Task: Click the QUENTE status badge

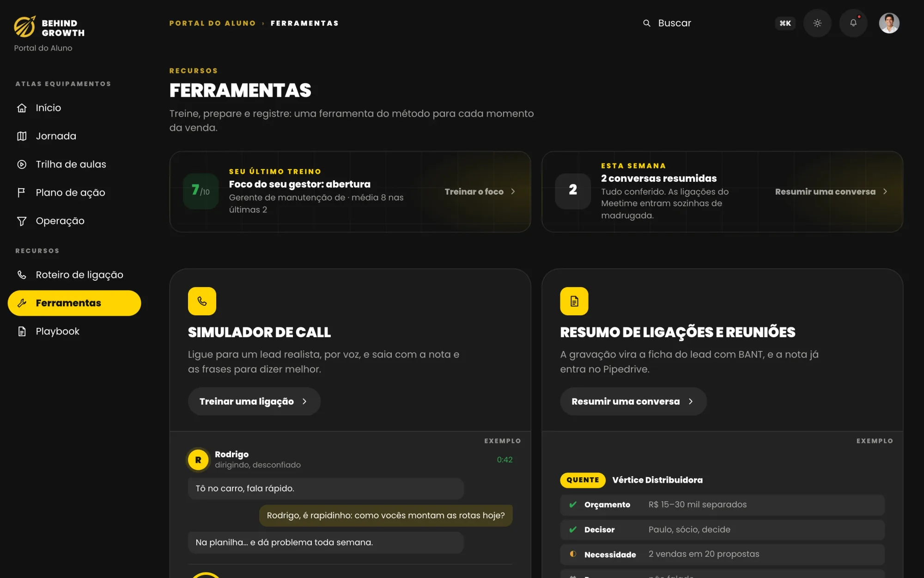Action: click(x=583, y=480)
